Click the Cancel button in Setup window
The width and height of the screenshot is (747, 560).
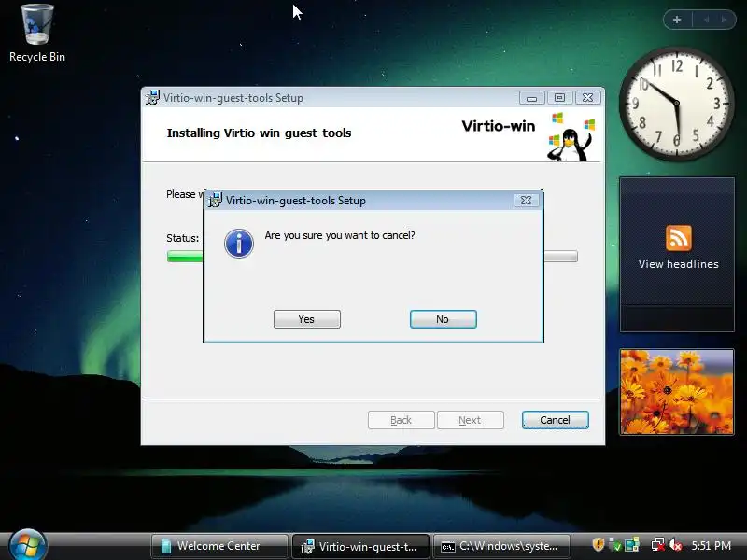[555, 420]
